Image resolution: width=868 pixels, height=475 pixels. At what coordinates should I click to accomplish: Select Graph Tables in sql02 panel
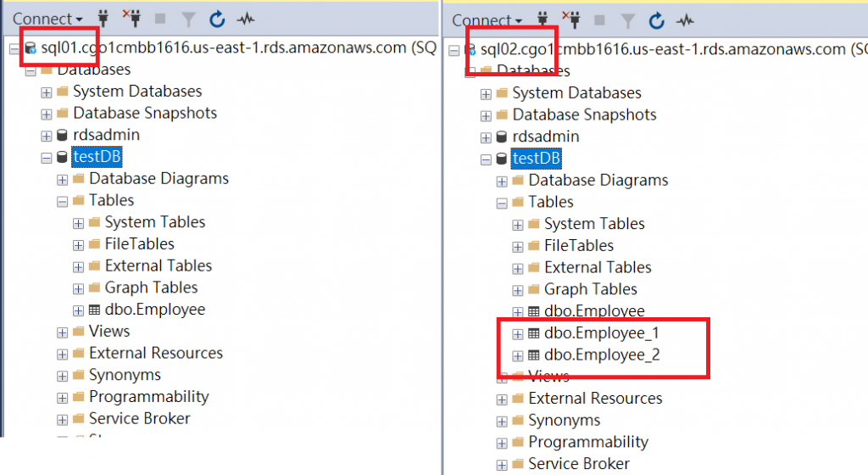[591, 289]
